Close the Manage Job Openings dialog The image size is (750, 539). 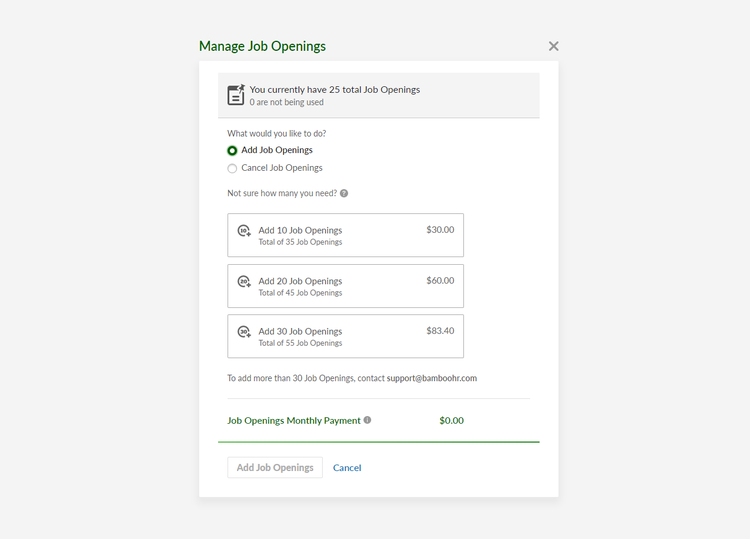(553, 46)
